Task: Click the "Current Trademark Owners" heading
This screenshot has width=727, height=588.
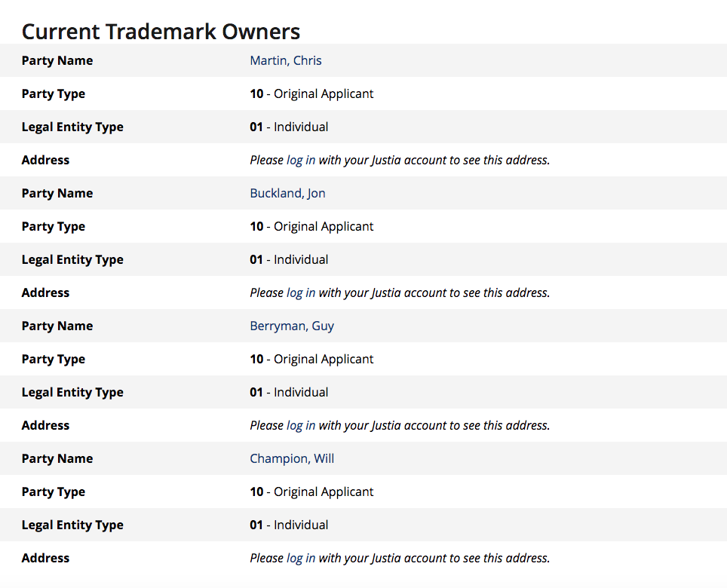Action: pyautogui.click(x=161, y=31)
